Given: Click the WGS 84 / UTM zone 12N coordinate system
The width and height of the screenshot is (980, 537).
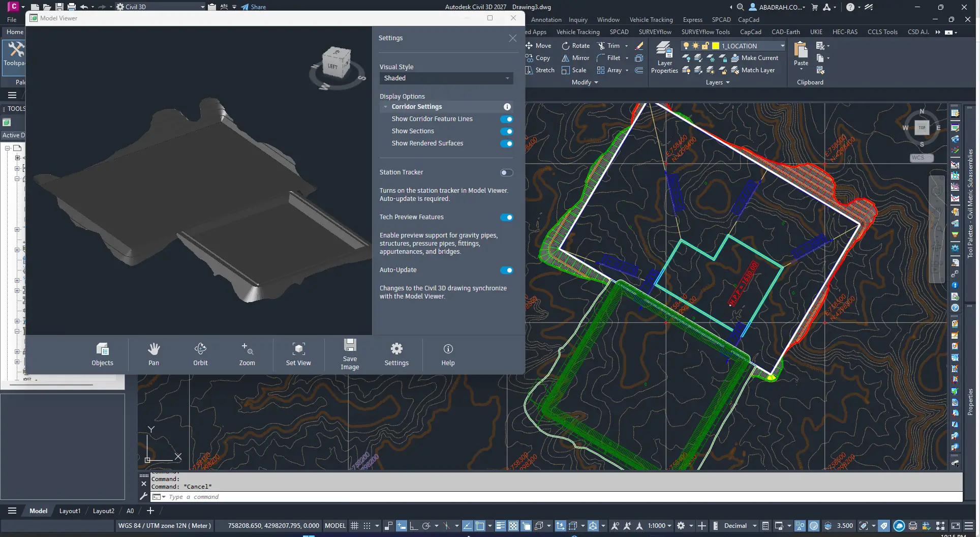Looking at the screenshot, I should pos(165,526).
